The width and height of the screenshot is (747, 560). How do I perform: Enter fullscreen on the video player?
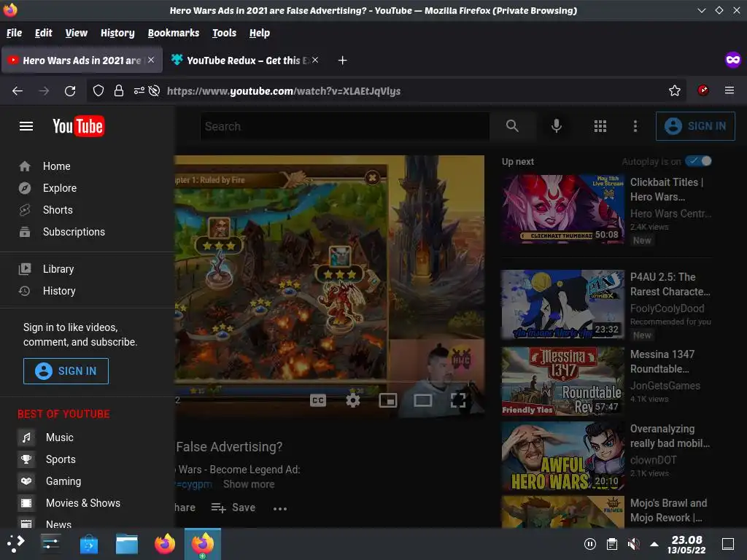[458, 400]
